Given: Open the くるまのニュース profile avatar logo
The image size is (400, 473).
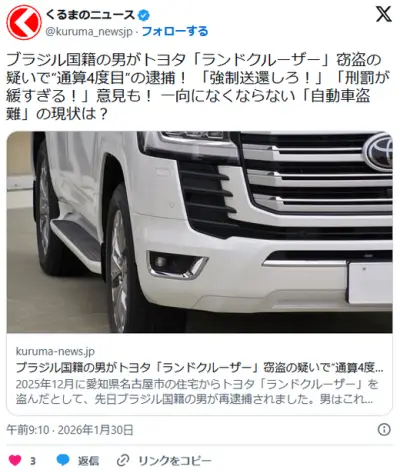Looking at the screenshot, I should [24, 22].
